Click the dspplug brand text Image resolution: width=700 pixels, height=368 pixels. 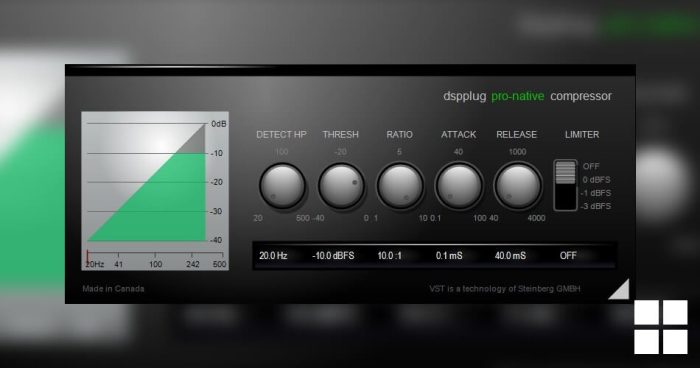[x=464, y=96]
